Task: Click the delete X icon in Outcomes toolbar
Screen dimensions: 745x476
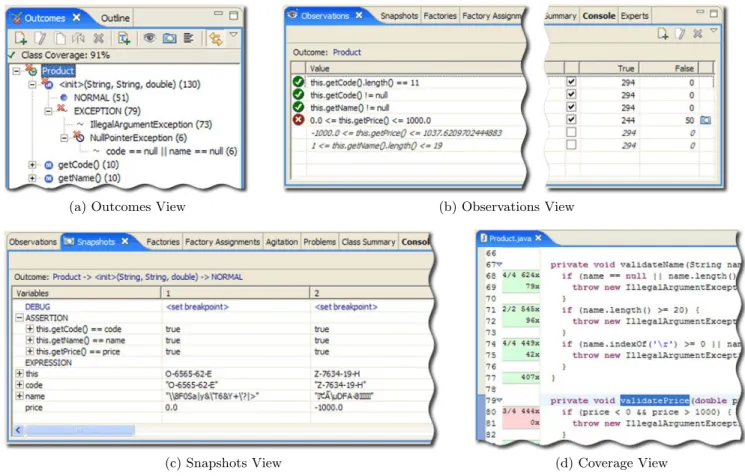Action: pyautogui.click(x=98, y=38)
